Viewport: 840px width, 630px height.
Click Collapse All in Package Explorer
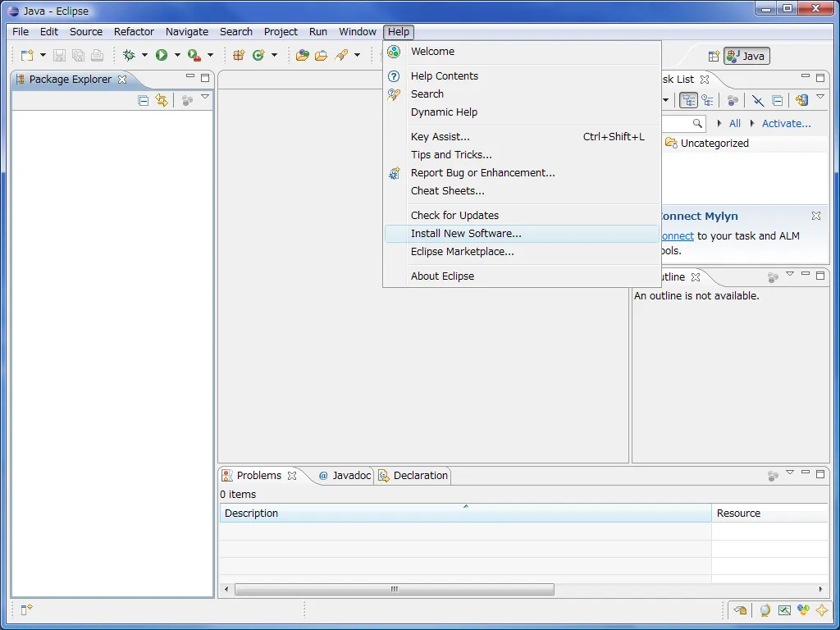143,100
